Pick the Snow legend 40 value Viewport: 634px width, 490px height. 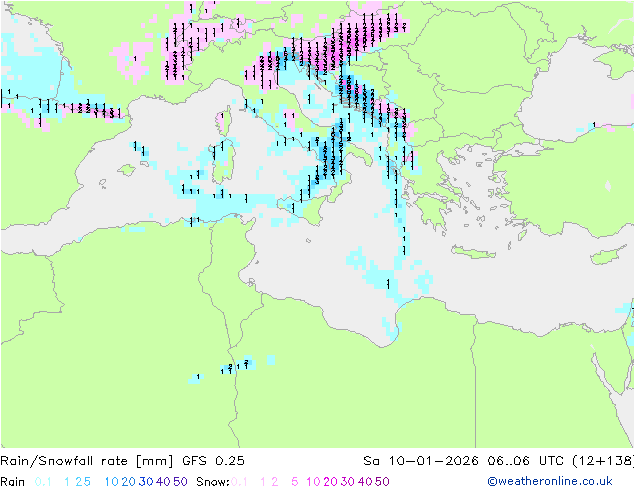coord(365,482)
